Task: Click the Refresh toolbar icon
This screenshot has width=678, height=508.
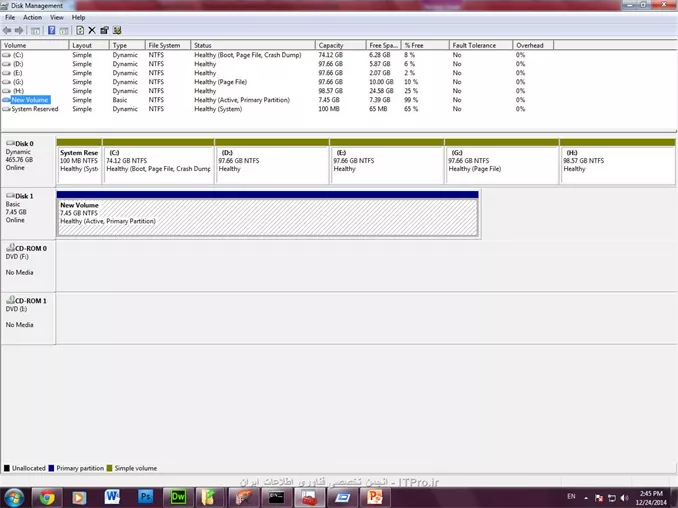Action: click(80, 30)
